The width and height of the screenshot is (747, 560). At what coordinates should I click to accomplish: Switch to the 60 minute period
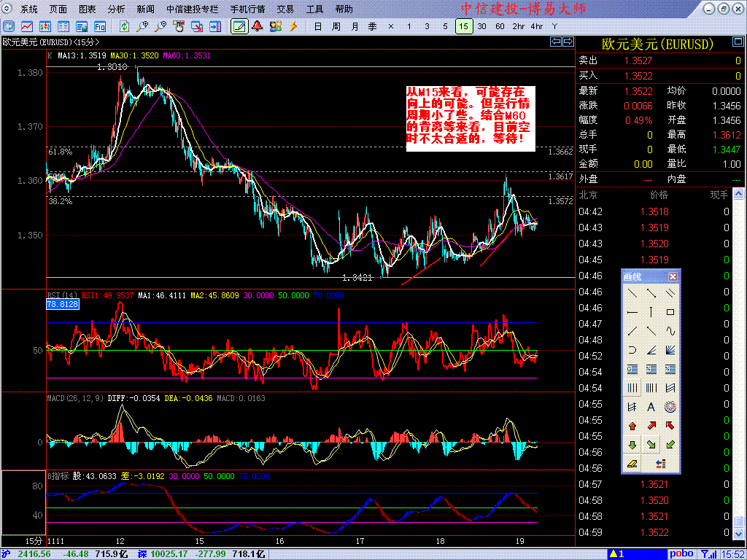click(x=500, y=26)
